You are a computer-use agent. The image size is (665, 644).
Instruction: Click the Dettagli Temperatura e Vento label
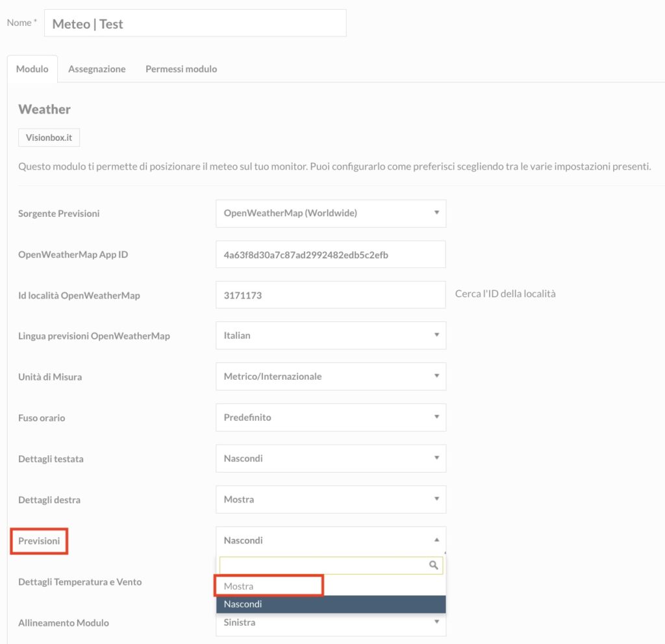80,582
